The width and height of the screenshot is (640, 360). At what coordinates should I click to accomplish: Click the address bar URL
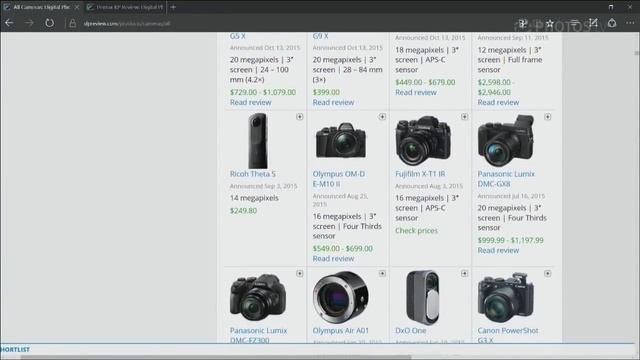127,24
